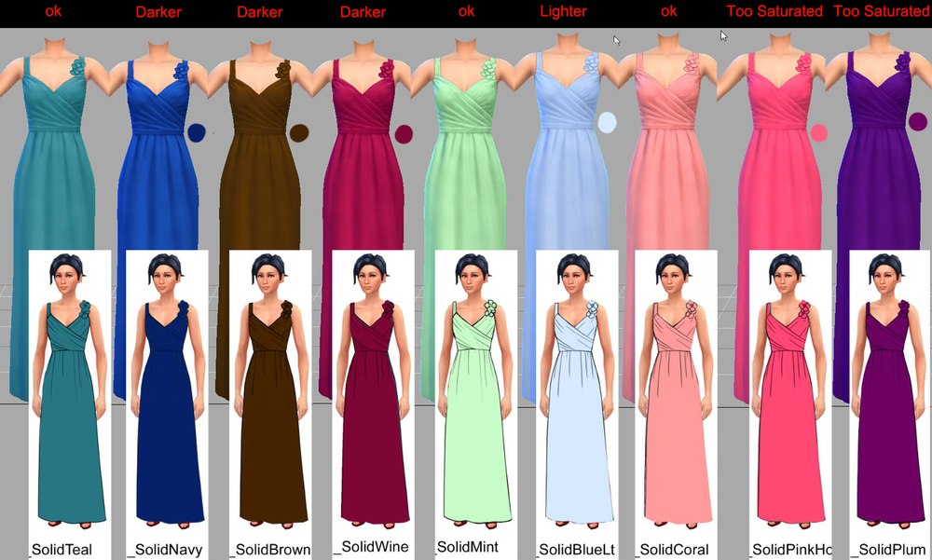Pick the navy blue color swatch circle
This screenshot has width=932, height=560.
click(197, 133)
